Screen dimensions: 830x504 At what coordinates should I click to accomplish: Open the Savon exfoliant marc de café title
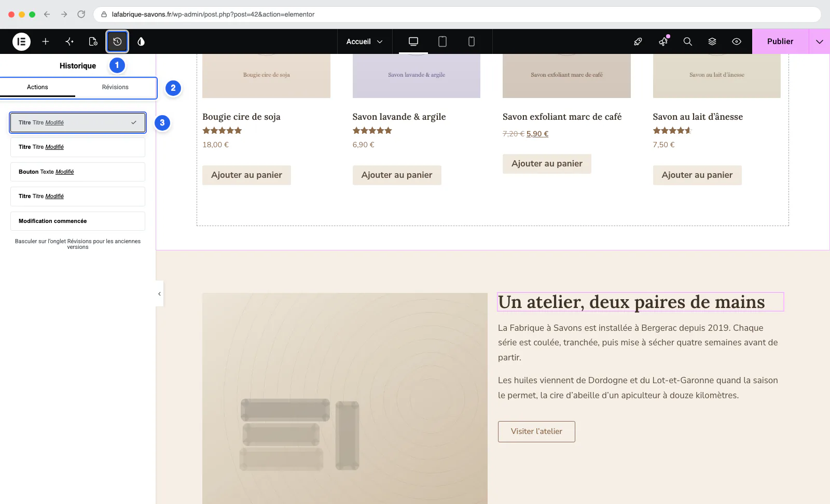click(562, 117)
